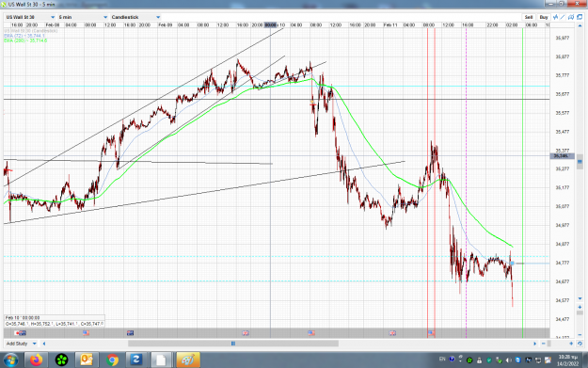Click the horizontal zoom slider handle

[x=549, y=344]
